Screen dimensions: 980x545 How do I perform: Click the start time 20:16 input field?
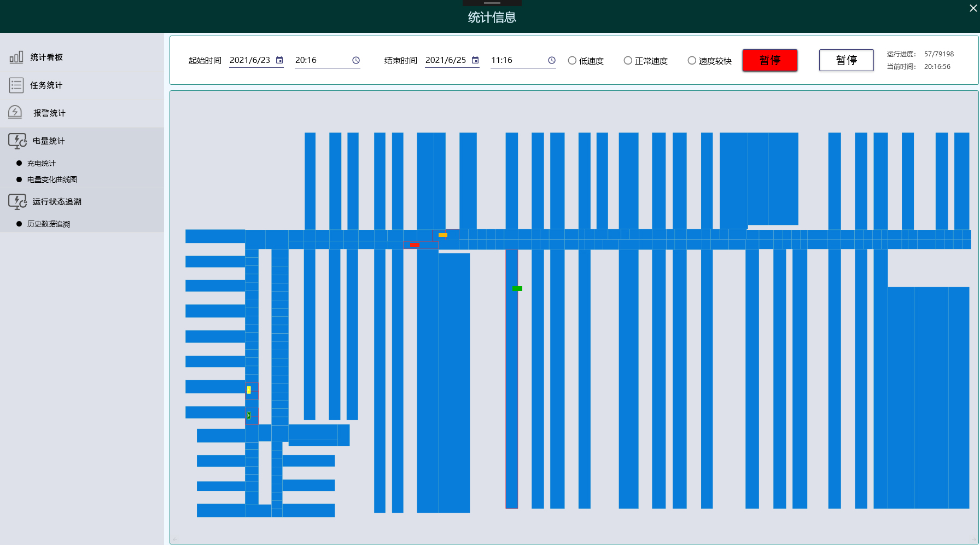(x=320, y=60)
